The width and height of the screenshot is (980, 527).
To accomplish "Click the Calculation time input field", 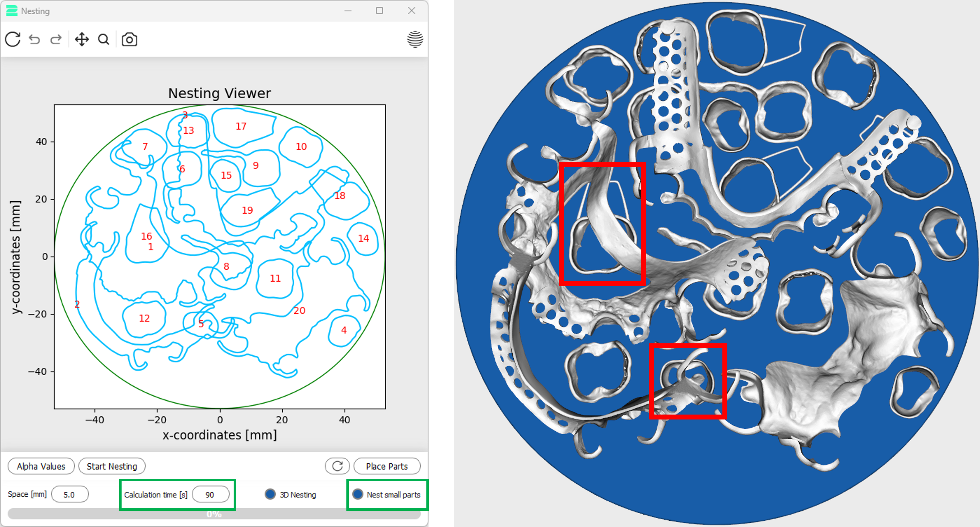I will pos(210,494).
